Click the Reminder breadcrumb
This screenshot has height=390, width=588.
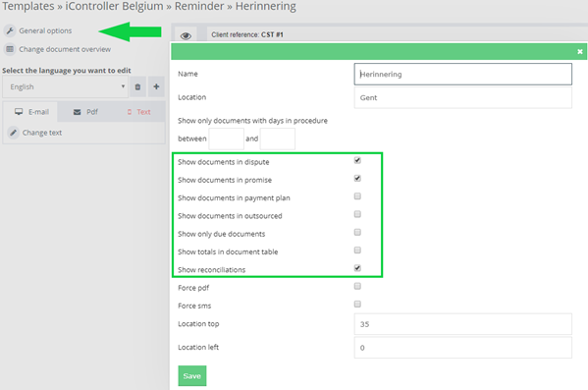[199, 6]
